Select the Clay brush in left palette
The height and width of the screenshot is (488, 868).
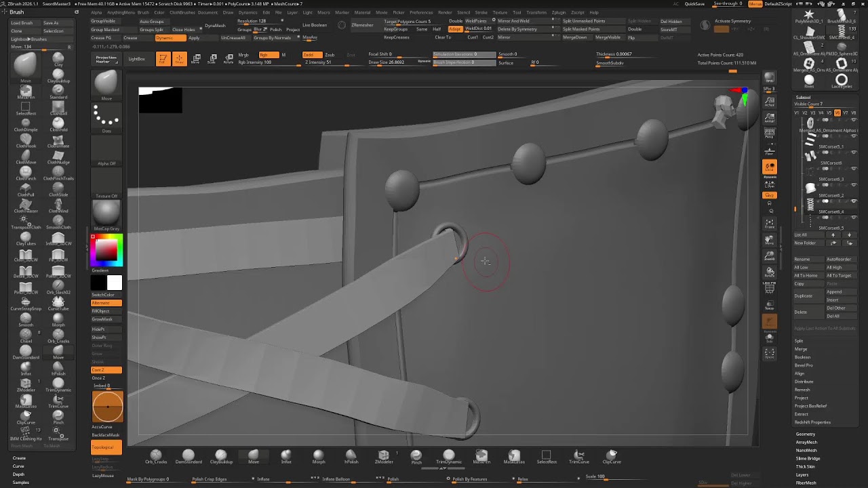pyautogui.click(x=58, y=59)
